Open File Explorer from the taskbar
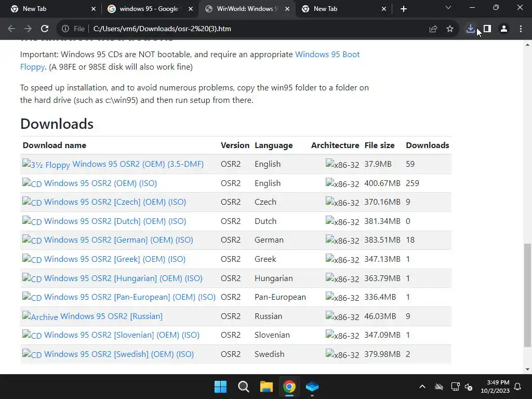 (267, 387)
